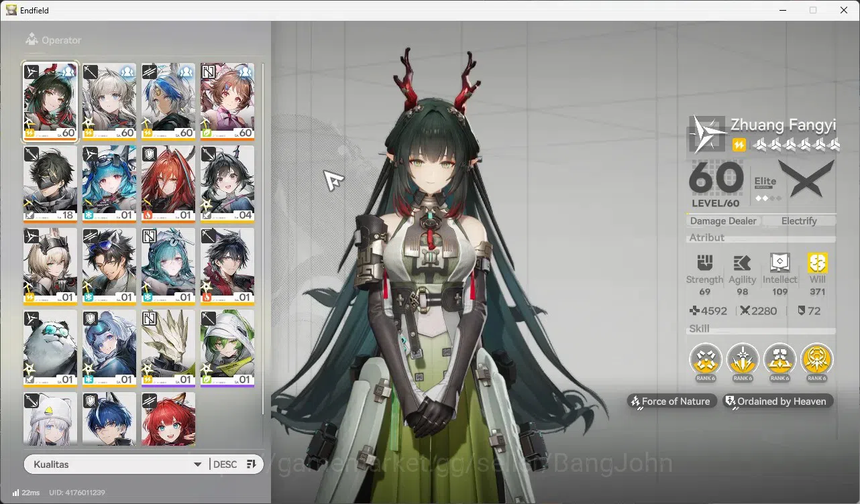This screenshot has height=504, width=860.
Task: Select the teal-haired operator card
Action: 168,266
